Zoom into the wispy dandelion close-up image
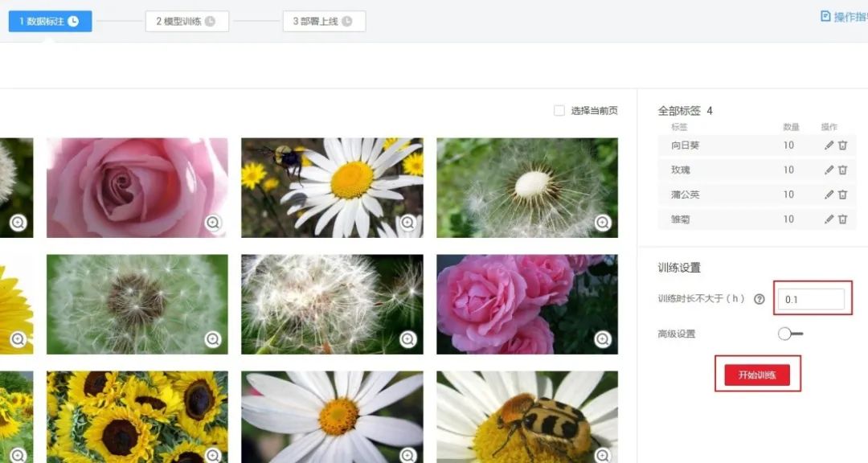 pos(408,339)
